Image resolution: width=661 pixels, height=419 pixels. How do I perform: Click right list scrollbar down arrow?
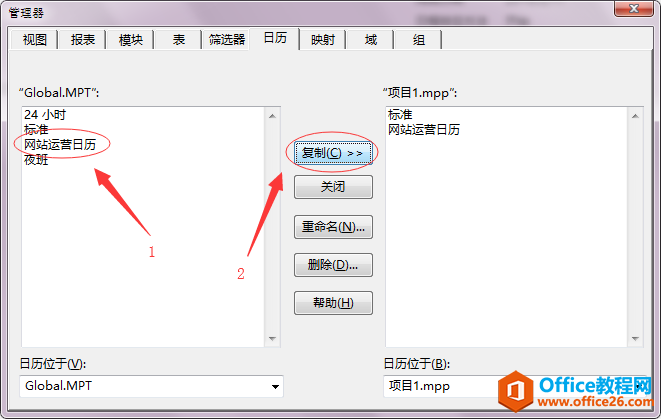click(635, 338)
